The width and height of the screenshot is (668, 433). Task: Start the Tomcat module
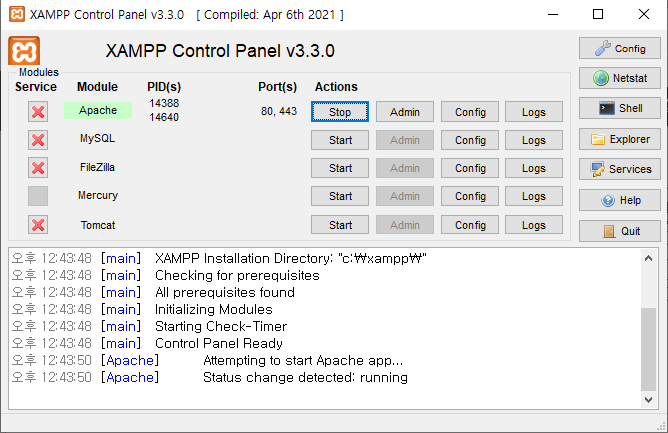click(x=340, y=225)
